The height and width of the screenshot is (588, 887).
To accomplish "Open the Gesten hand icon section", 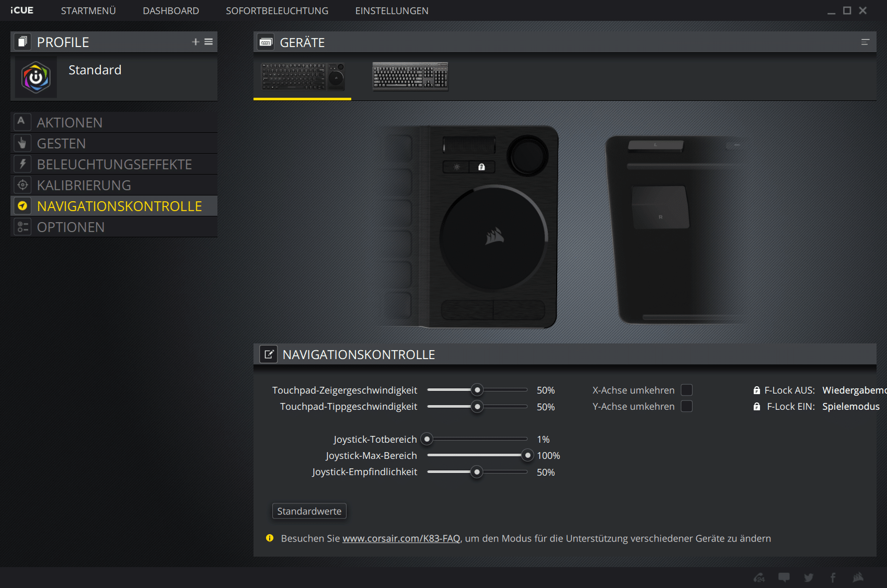I will [x=22, y=143].
